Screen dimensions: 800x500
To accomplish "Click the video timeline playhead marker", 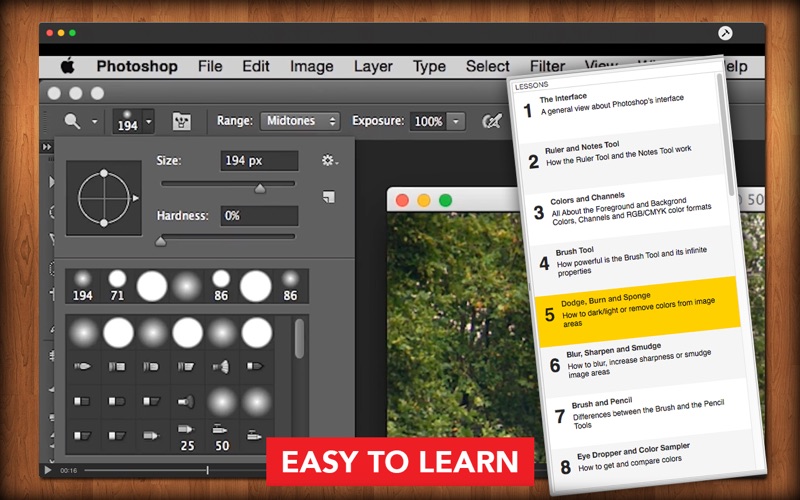I will coord(207,470).
